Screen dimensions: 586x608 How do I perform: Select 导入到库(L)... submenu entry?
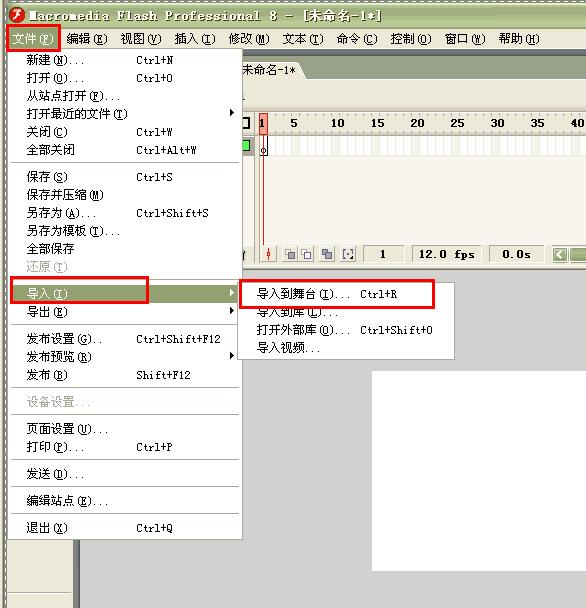pos(346,312)
